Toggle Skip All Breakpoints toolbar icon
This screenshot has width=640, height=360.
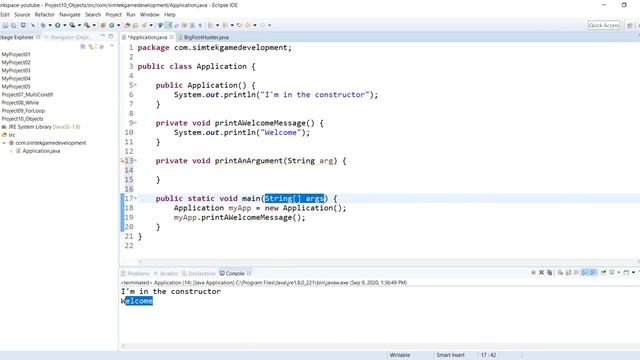point(33,25)
